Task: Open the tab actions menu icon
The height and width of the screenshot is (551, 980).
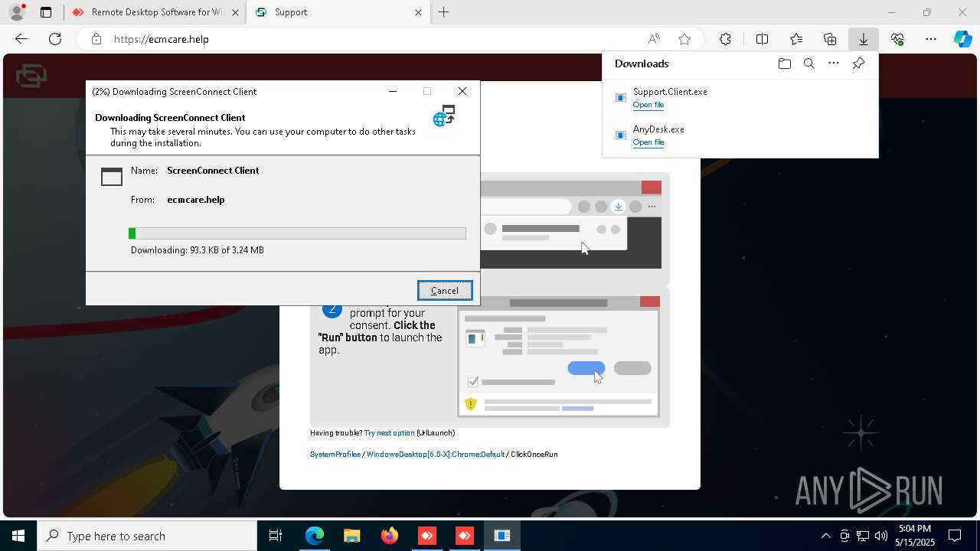Action: click(x=46, y=12)
